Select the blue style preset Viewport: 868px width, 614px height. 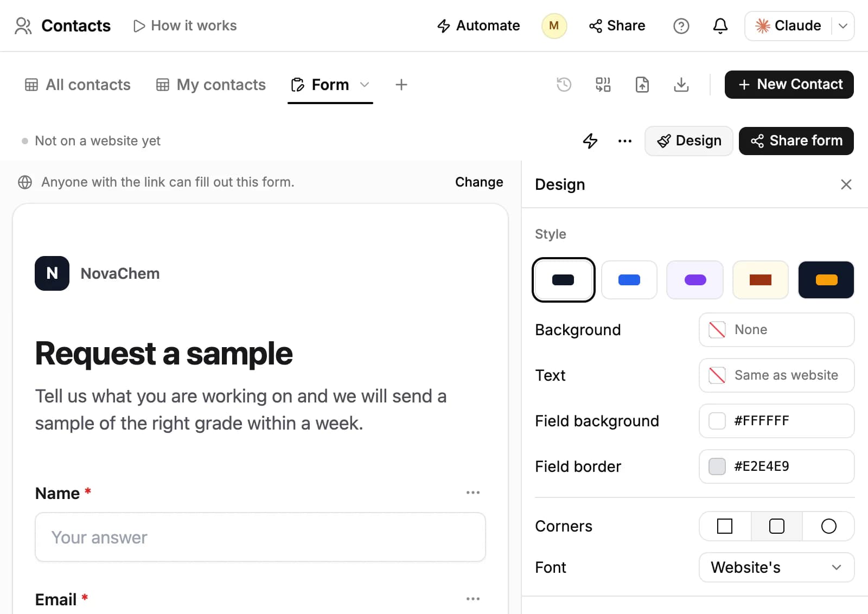pos(629,280)
